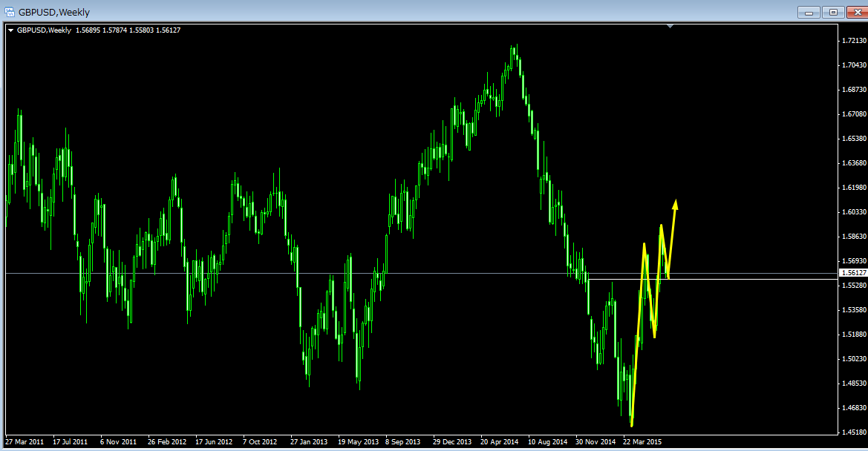Maximize the GBPUSD chart window
This screenshot has height=451, width=868.
pos(832,12)
